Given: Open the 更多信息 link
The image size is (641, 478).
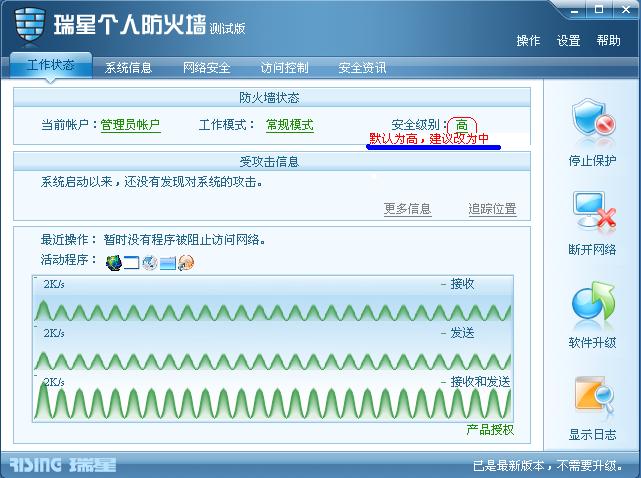Looking at the screenshot, I should pyautogui.click(x=408, y=209).
